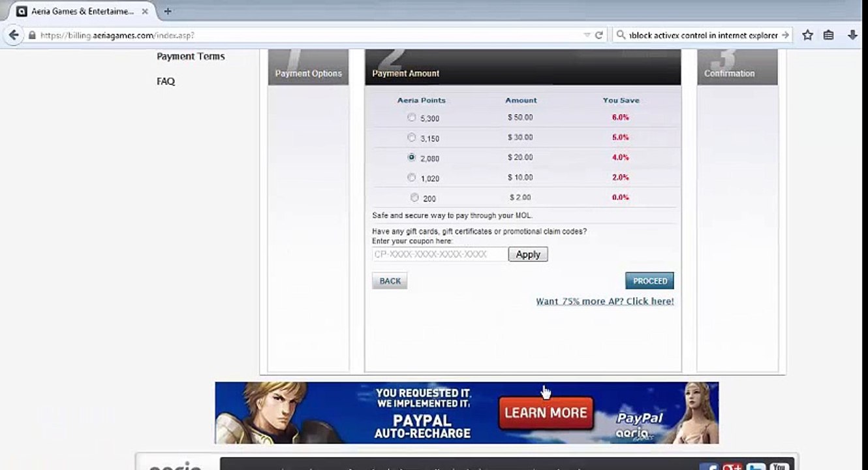Reload the page with the refresh icon

click(x=598, y=35)
